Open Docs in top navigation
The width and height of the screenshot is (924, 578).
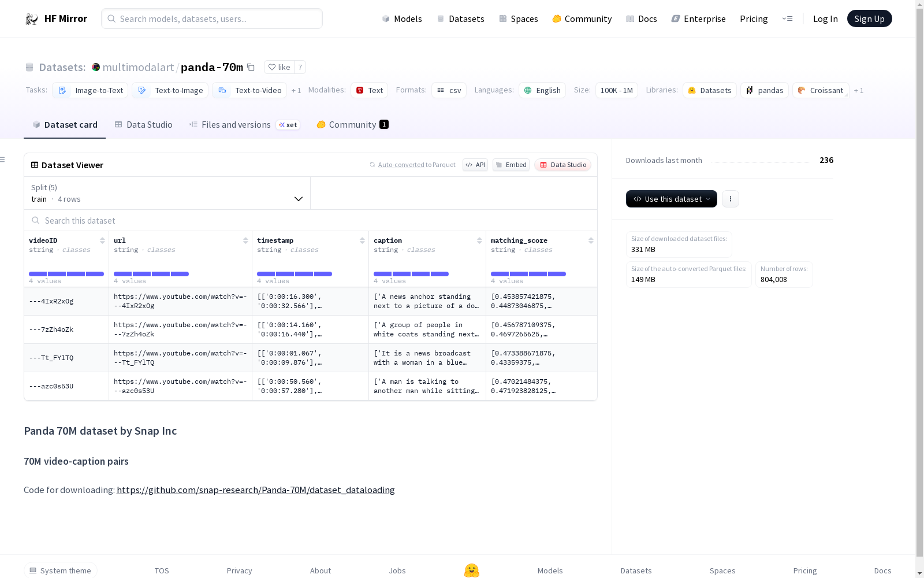[x=642, y=19]
